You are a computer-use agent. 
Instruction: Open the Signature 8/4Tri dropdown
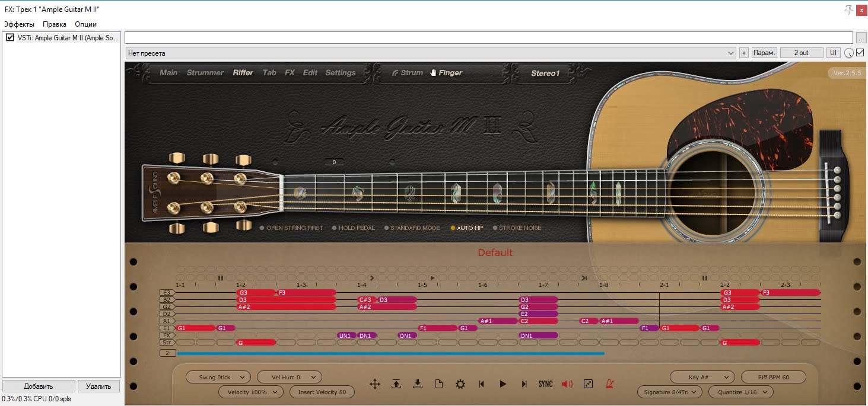[x=670, y=392]
